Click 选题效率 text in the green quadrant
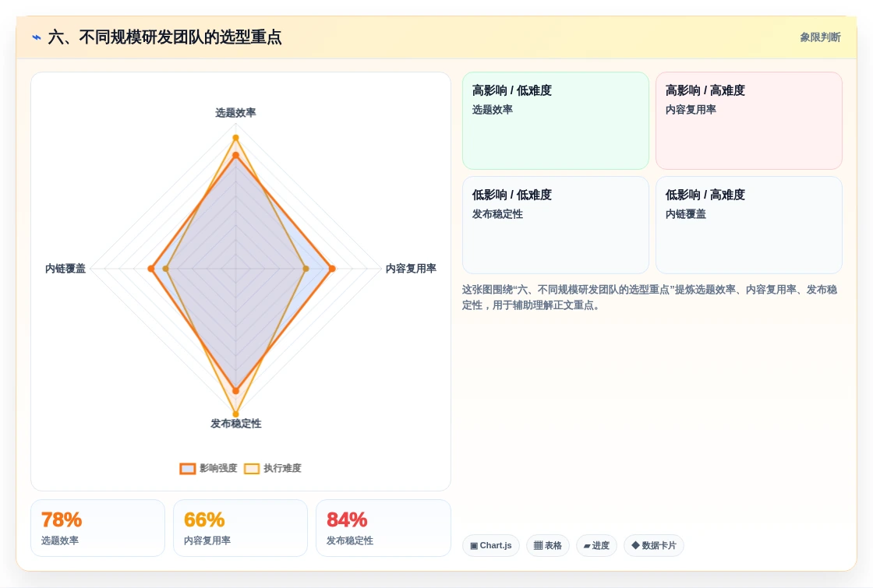 click(x=492, y=110)
